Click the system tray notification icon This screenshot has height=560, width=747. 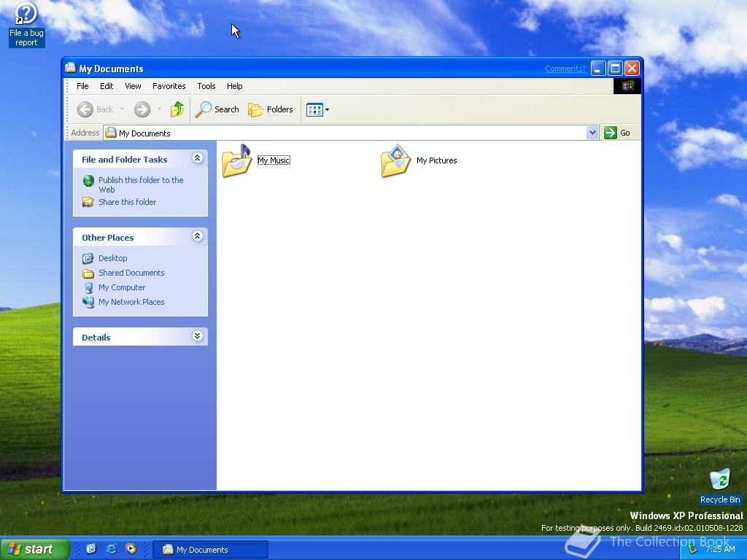(693, 550)
